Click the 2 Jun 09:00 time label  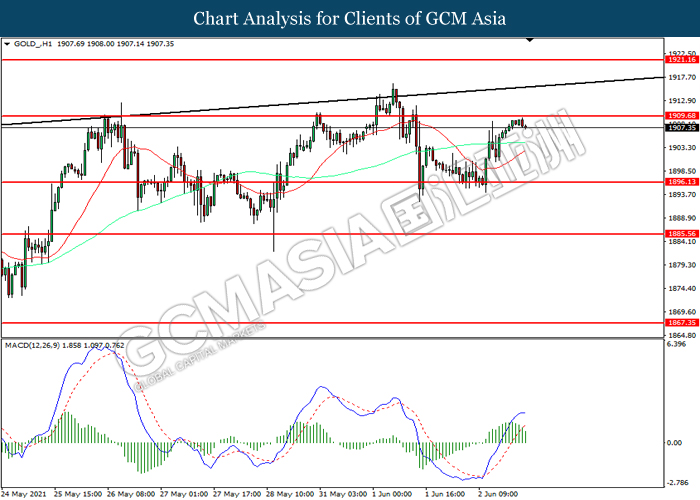click(498, 494)
